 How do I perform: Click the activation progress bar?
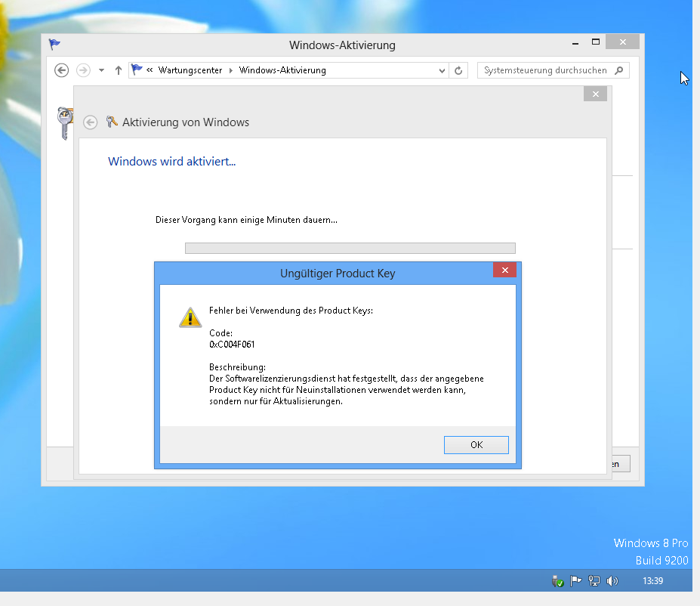click(x=350, y=248)
